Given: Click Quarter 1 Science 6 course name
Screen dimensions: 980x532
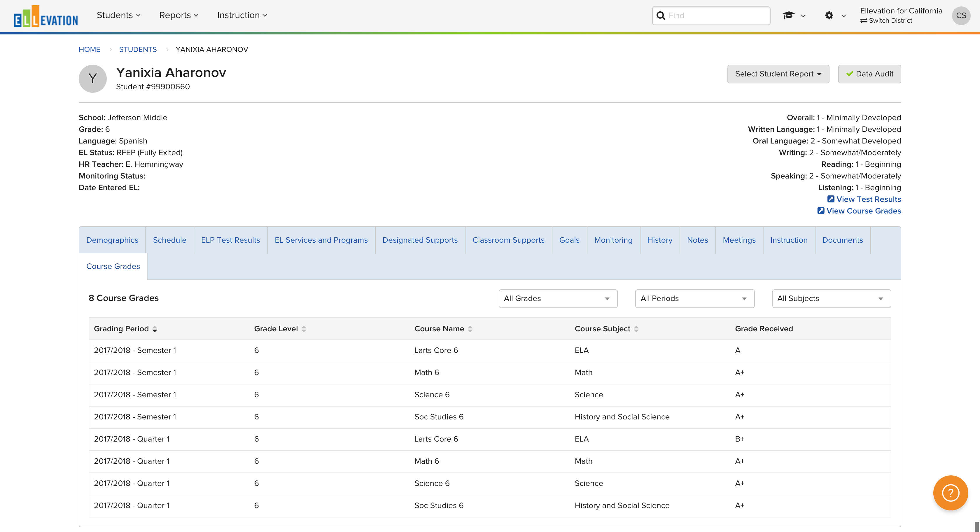Looking at the screenshot, I should click(x=432, y=484).
